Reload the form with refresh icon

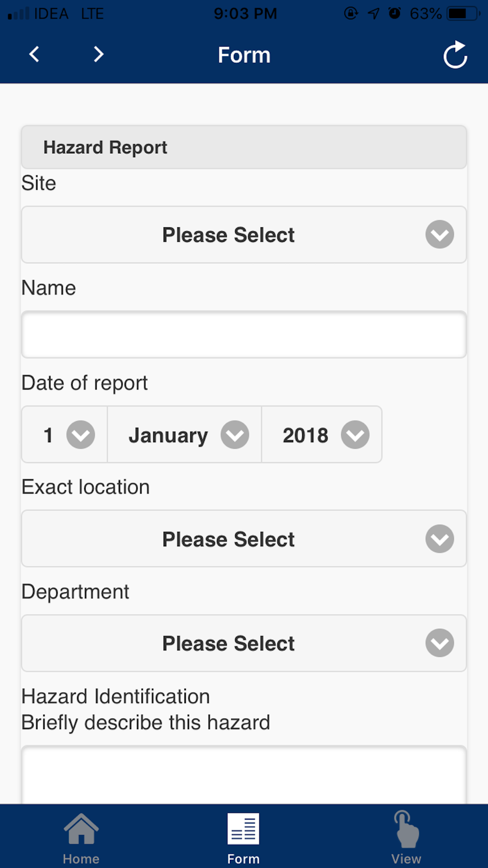pyautogui.click(x=455, y=55)
